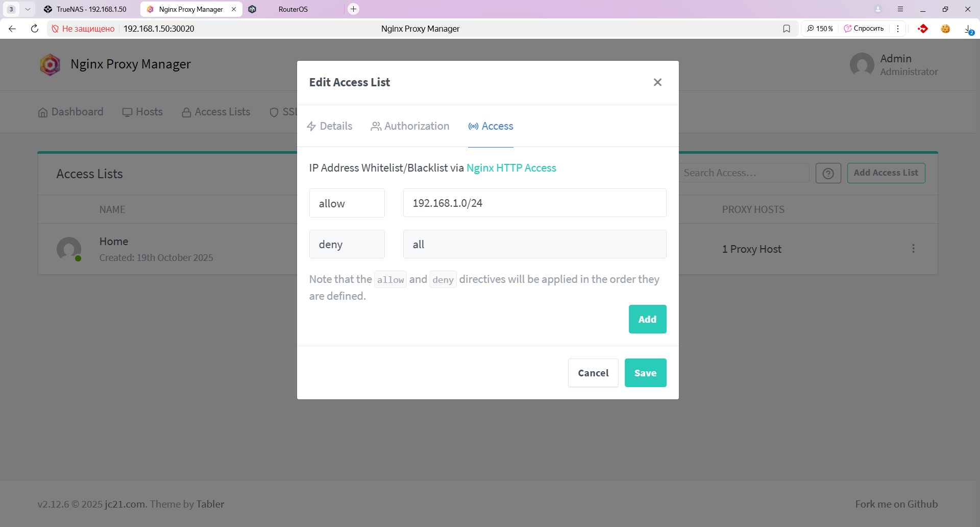980x527 pixels.
Task: Cancel editing the access list
Action: (x=593, y=373)
